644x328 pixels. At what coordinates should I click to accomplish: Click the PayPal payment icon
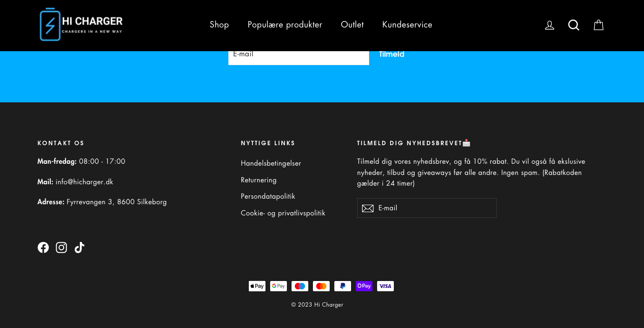[x=343, y=286]
